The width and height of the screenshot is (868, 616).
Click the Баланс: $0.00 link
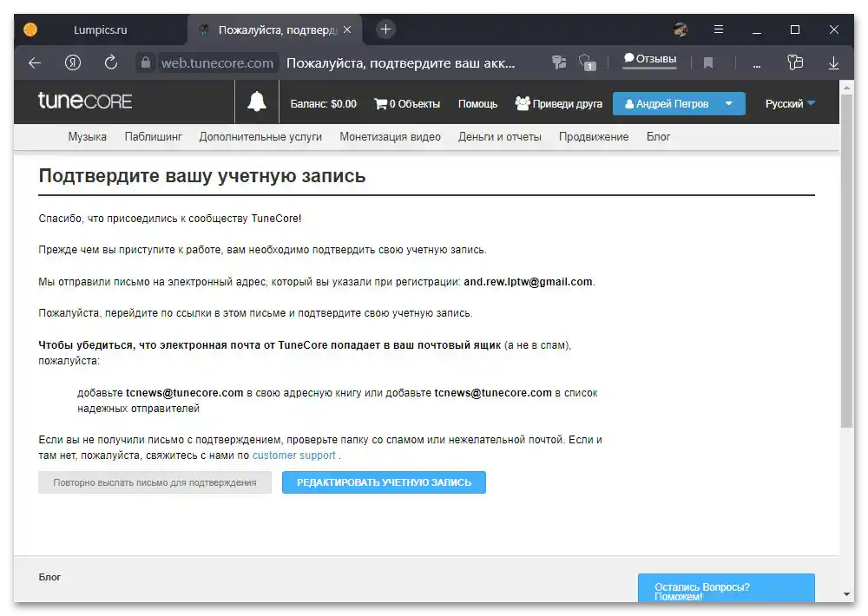pos(323,104)
